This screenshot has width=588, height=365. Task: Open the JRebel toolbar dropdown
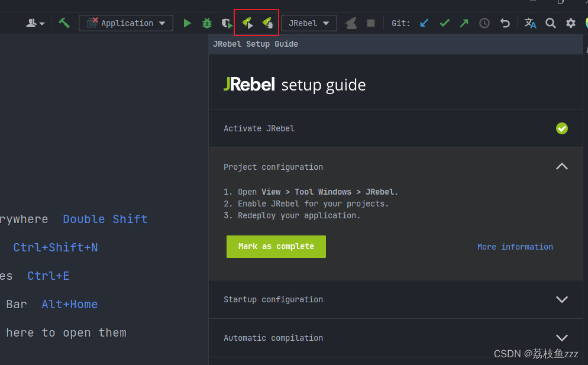click(x=309, y=23)
